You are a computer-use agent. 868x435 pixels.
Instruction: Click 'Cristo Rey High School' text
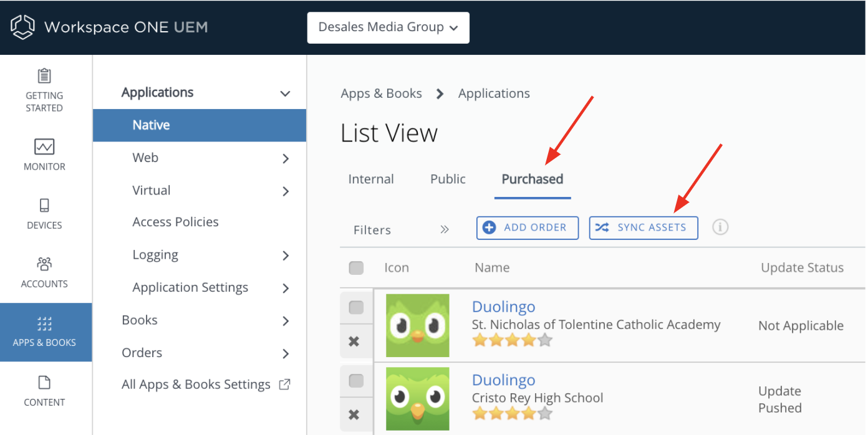pyautogui.click(x=538, y=398)
